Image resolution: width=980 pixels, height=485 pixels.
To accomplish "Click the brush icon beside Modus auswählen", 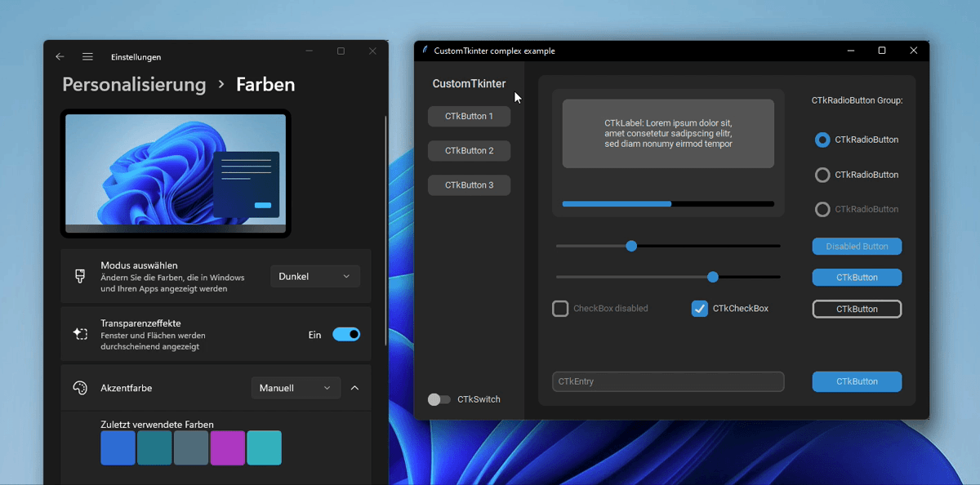I will 80,276.
